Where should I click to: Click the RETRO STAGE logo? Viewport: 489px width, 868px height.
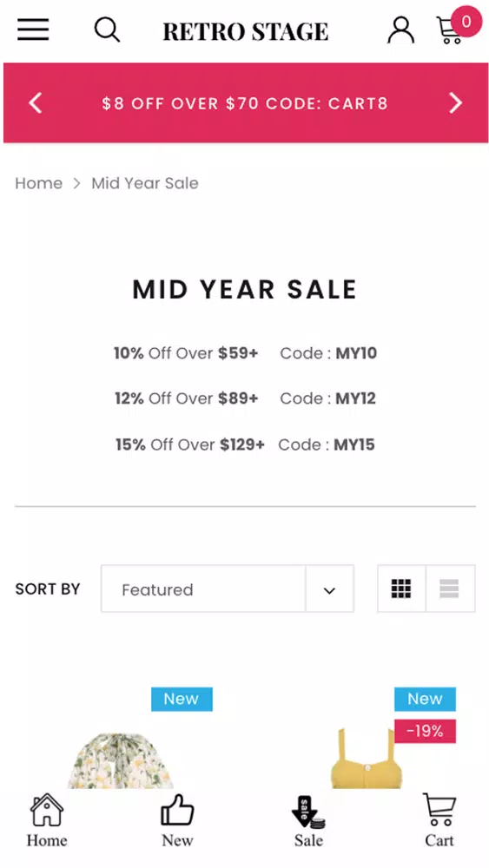(245, 31)
